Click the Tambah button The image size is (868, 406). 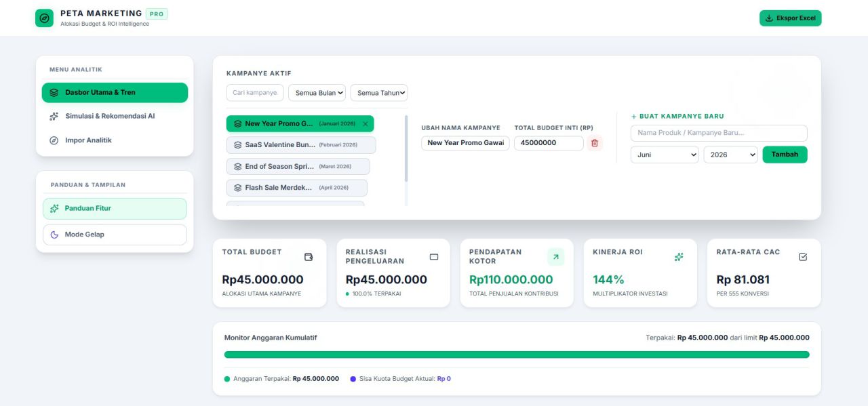pos(785,155)
